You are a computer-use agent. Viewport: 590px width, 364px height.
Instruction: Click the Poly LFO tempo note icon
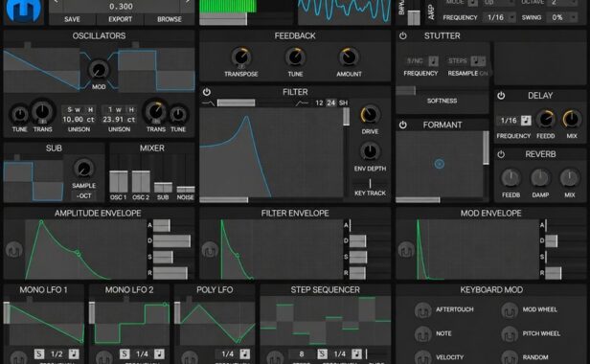(244, 353)
